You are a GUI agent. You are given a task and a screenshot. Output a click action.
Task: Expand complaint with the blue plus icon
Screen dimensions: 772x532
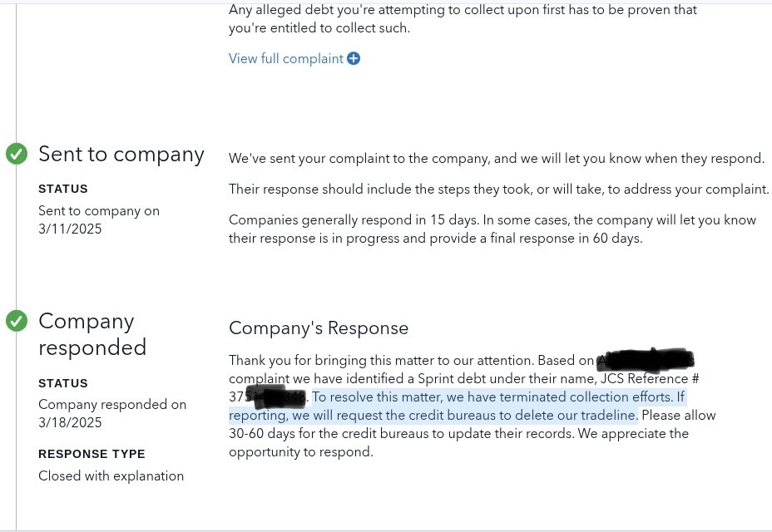point(354,58)
